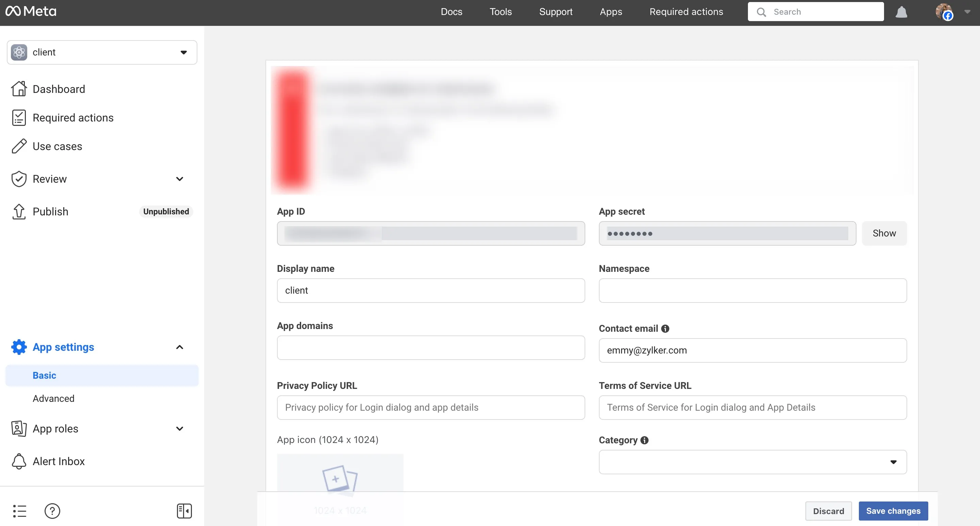This screenshot has width=980, height=526.
Task: Click the Contact email info icon
Action: (665, 329)
